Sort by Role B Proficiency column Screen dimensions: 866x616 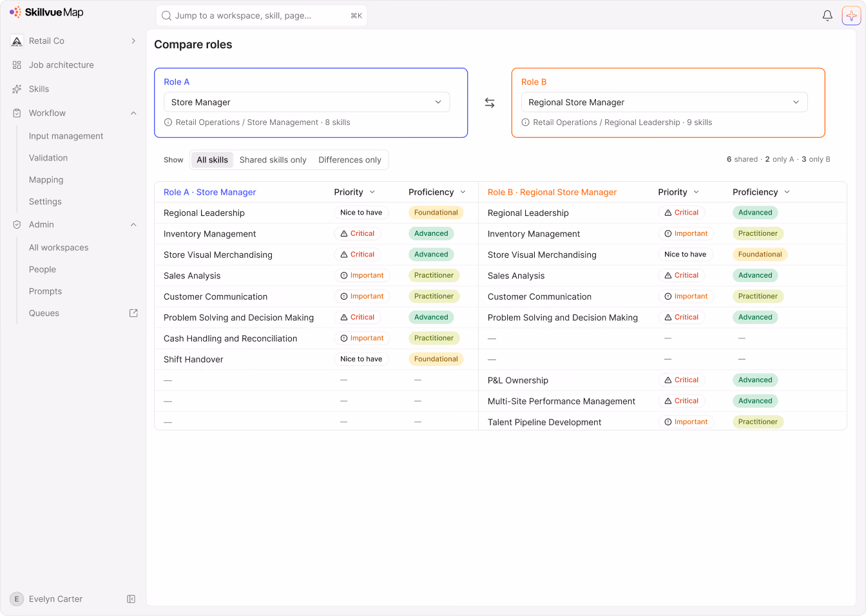[761, 192]
